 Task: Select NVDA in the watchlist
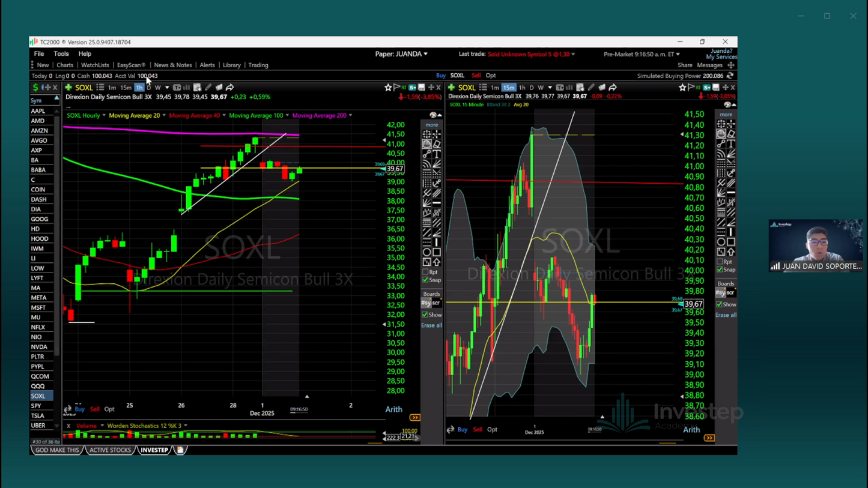39,347
